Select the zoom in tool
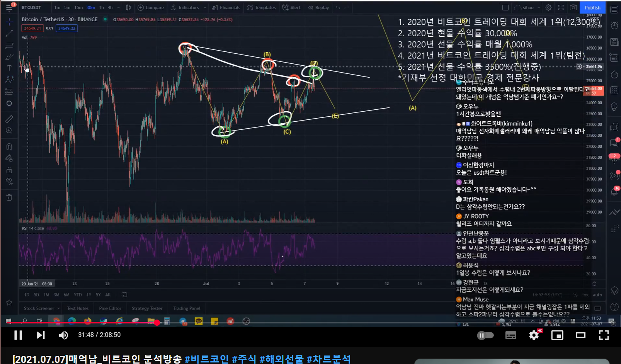Image resolution: width=621 pixels, height=364 pixels. coord(9,131)
